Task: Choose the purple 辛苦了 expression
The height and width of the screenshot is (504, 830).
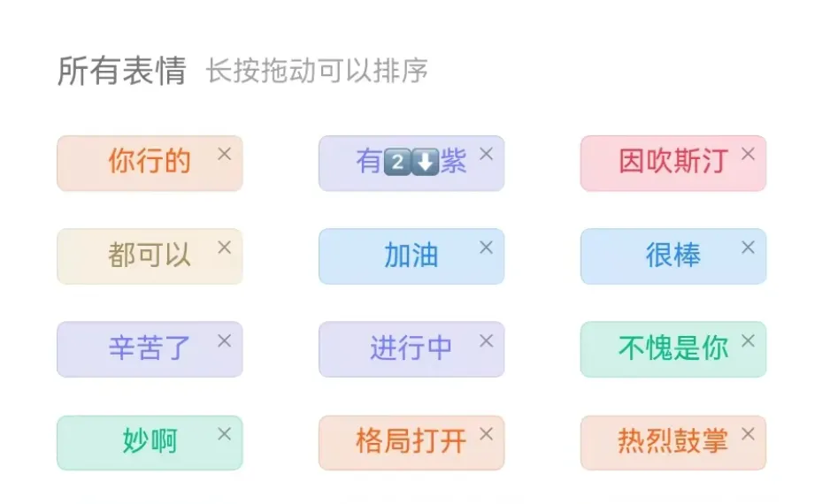Action: click(x=150, y=349)
